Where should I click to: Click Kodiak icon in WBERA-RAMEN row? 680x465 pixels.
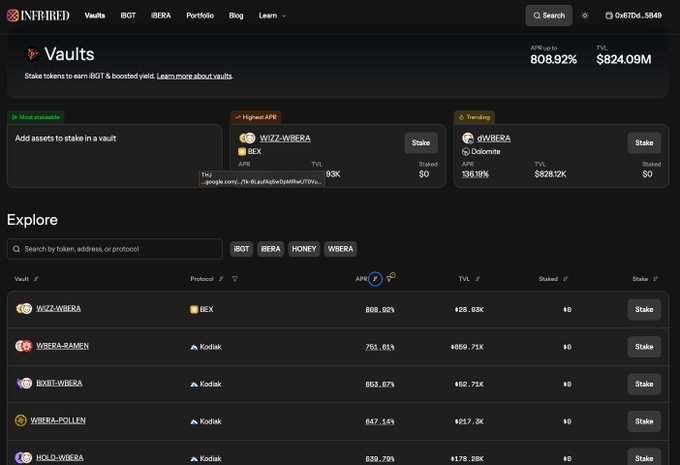pos(194,347)
